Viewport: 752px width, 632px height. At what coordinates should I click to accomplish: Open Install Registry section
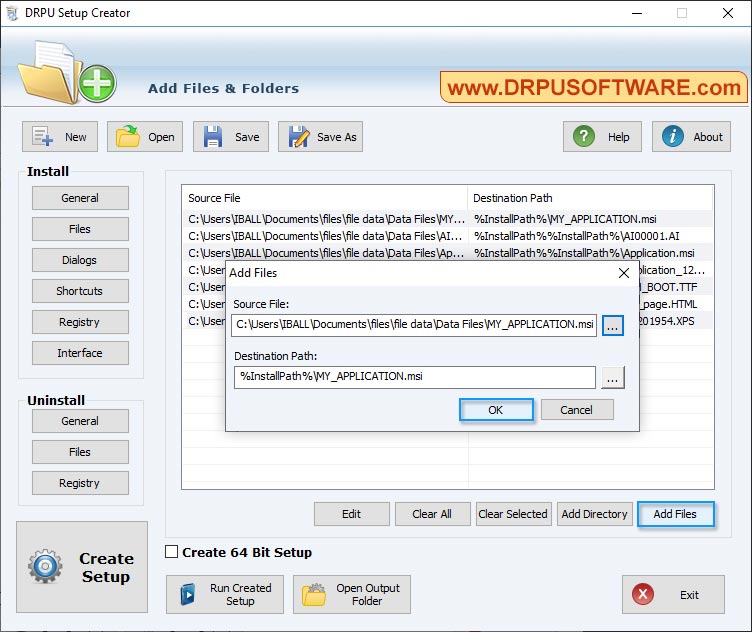tap(80, 322)
